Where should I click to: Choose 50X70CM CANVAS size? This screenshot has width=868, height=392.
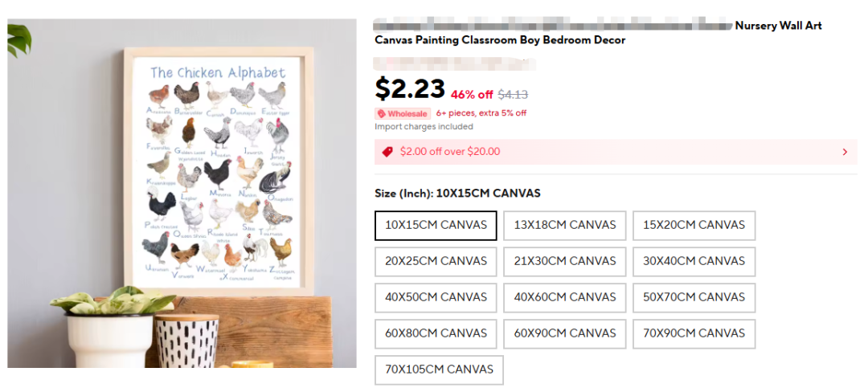click(x=694, y=297)
